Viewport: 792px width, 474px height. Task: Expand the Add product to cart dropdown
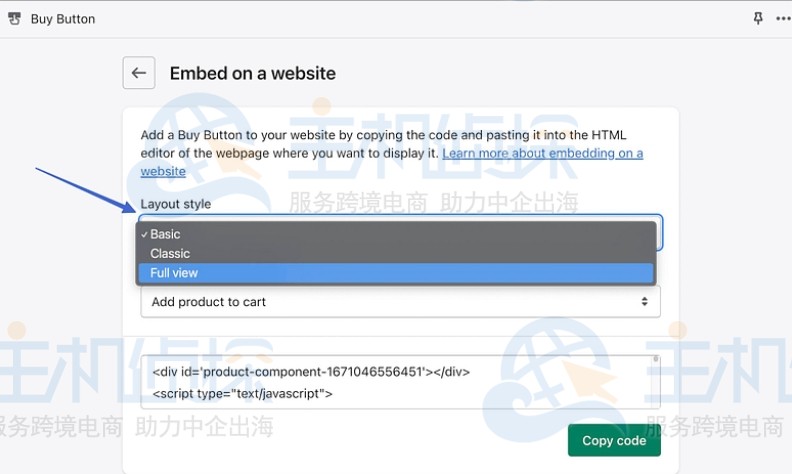[400, 301]
